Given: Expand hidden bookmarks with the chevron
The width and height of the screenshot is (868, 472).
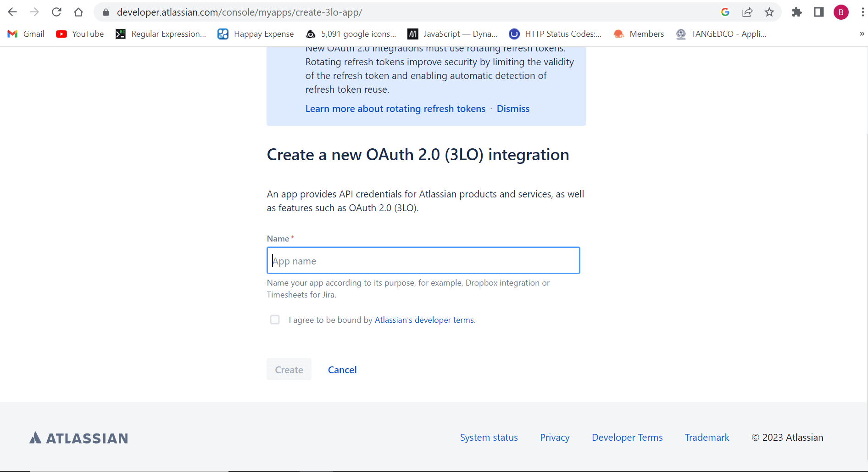Looking at the screenshot, I should click(862, 34).
